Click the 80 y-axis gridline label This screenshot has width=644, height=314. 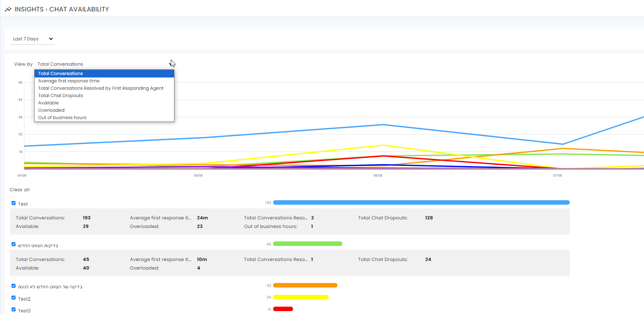coord(20,82)
